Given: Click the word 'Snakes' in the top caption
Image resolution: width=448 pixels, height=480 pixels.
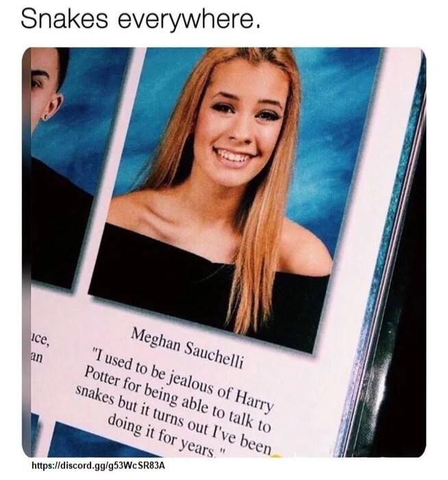Looking at the screenshot, I should point(64,19).
